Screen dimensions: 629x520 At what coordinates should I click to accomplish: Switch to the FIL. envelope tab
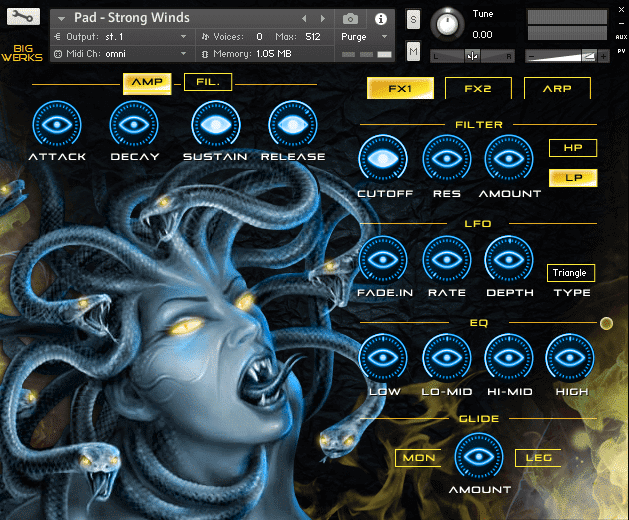tap(208, 82)
